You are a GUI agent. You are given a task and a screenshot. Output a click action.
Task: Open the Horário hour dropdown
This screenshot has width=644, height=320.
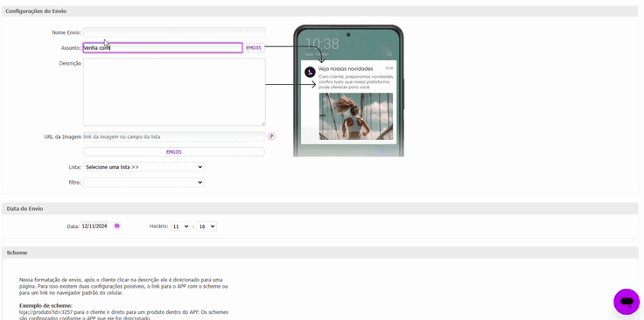click(x=180, y=226)
